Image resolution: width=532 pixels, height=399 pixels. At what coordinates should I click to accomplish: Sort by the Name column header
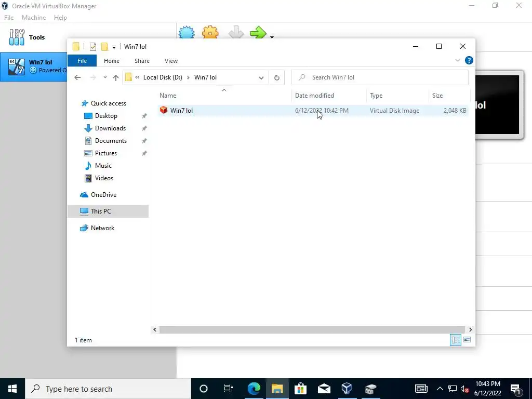[224, 96]
